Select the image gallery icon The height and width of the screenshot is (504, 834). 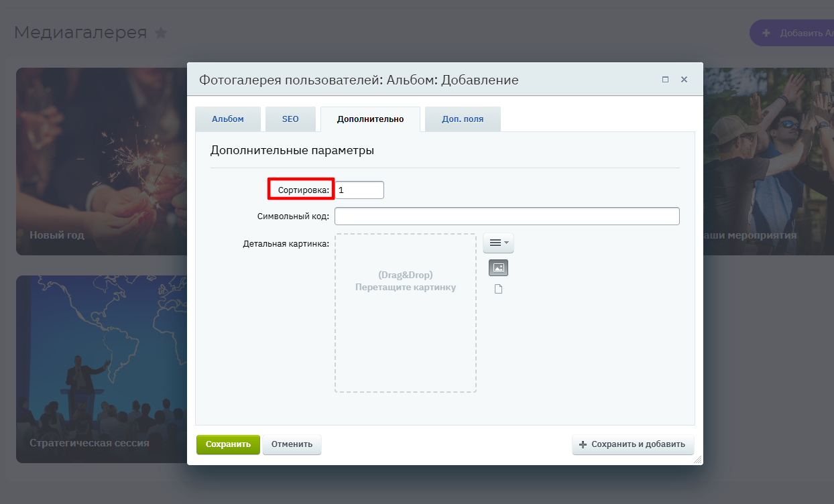pos(498,268)
